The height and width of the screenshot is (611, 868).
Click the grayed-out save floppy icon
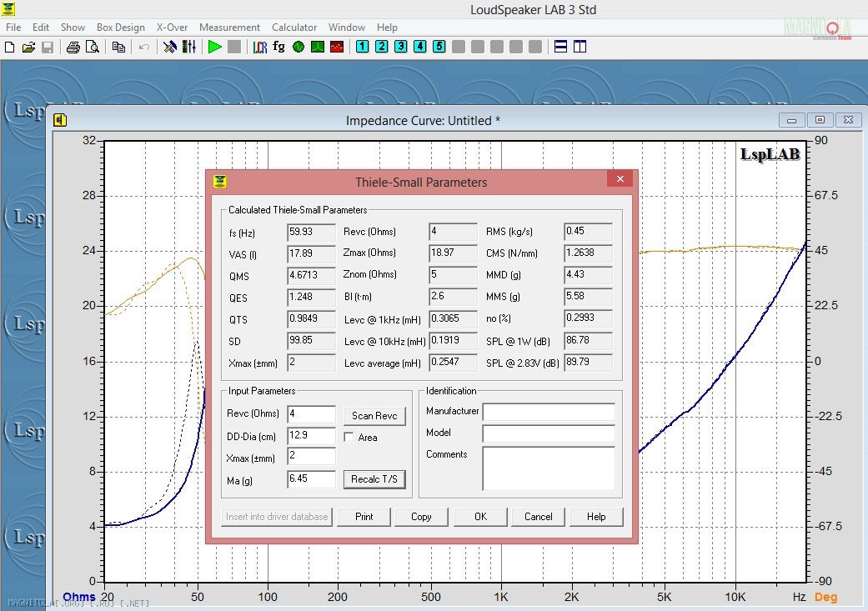pyautogui.click(x=48, y=47)
